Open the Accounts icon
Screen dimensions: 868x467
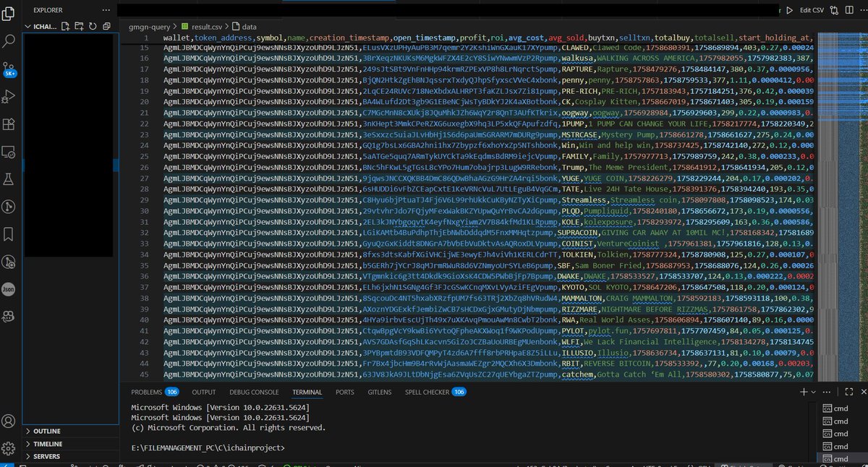[9, 421]
